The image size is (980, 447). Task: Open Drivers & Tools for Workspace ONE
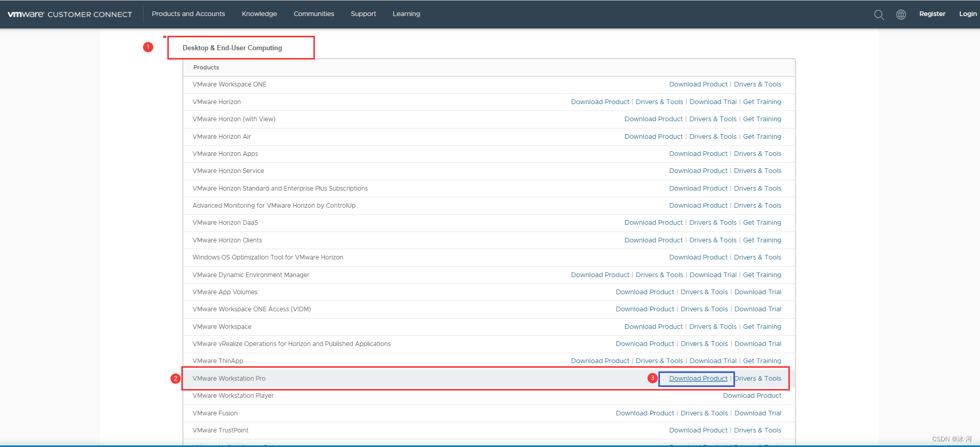click(x=758, y=84)
